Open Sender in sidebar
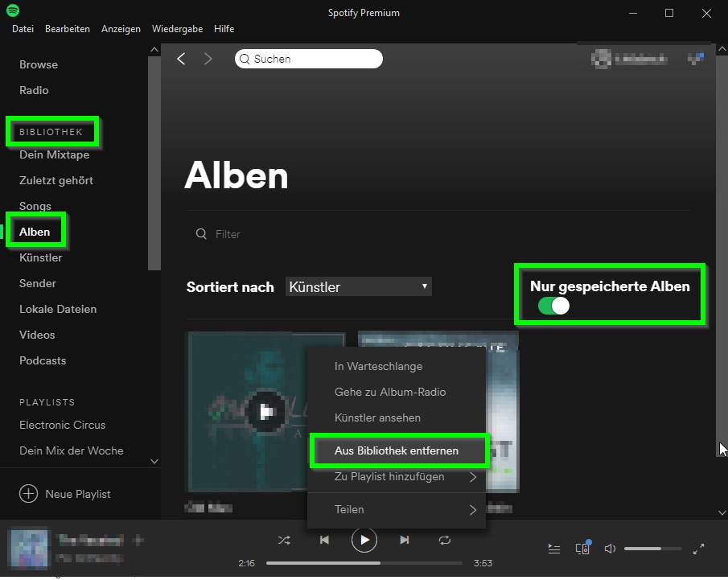 tap(38, 283)
